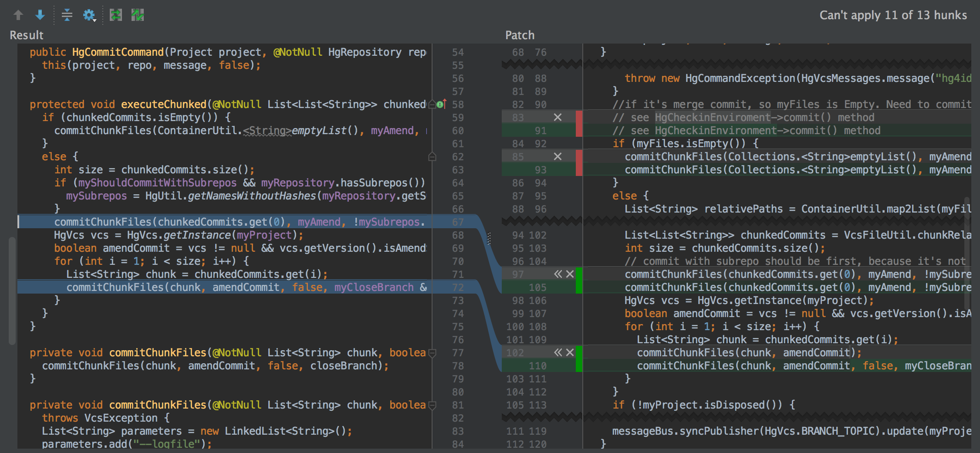Click the HgCheckinEnvironment comment on patch line 91

click(747, 131)
